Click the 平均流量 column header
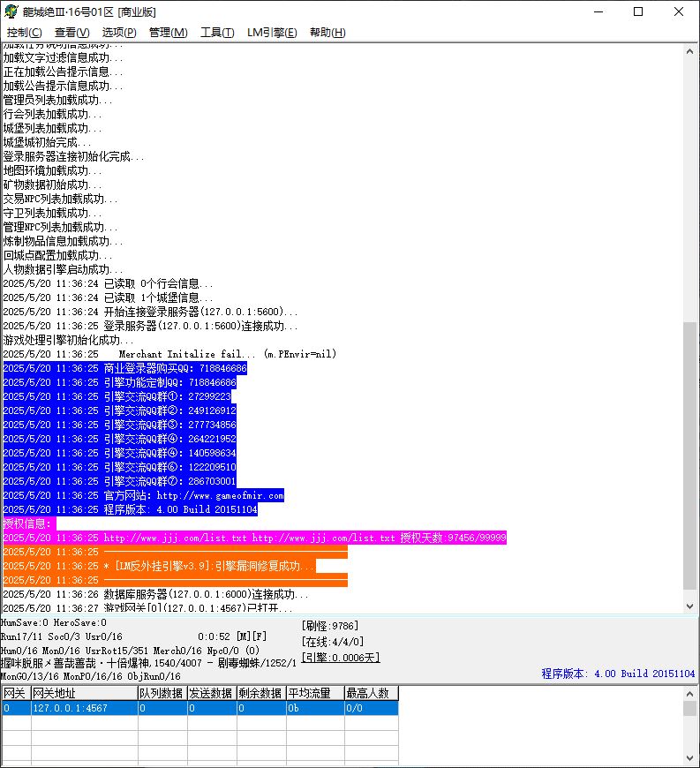 pos(315,693)
